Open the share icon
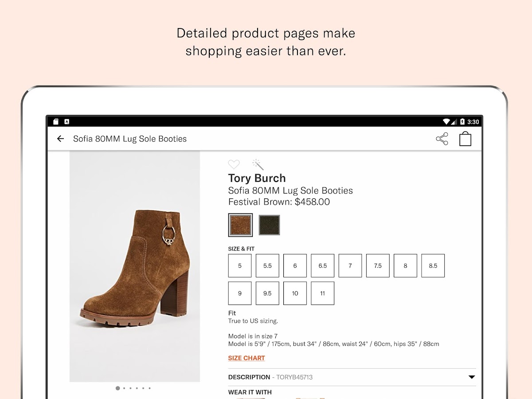The image size is (532, 399). 442,139
